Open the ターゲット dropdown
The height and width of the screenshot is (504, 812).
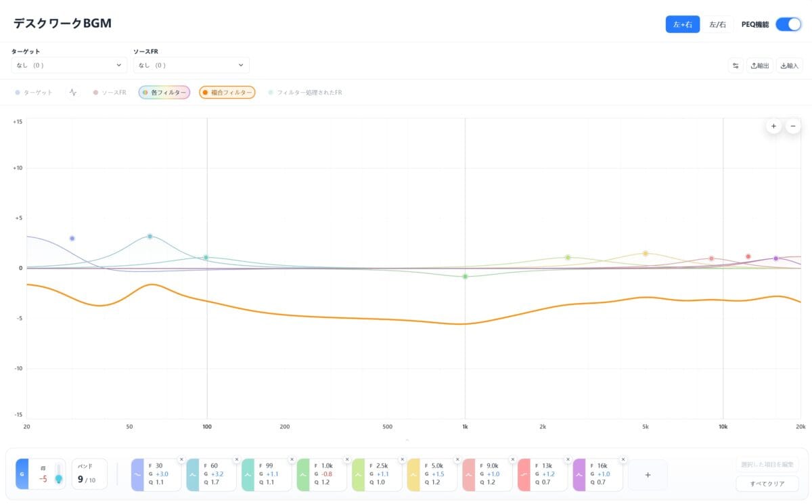(69, 65)
